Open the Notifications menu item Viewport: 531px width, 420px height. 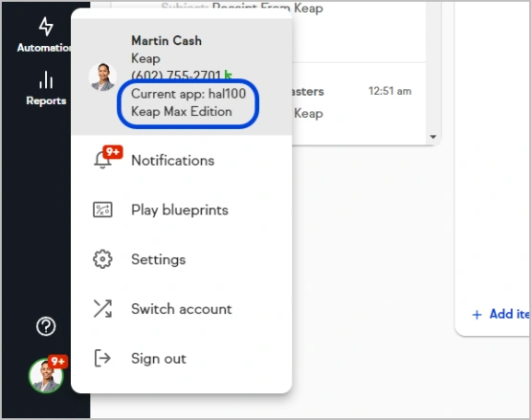click(x=173, y=161)
